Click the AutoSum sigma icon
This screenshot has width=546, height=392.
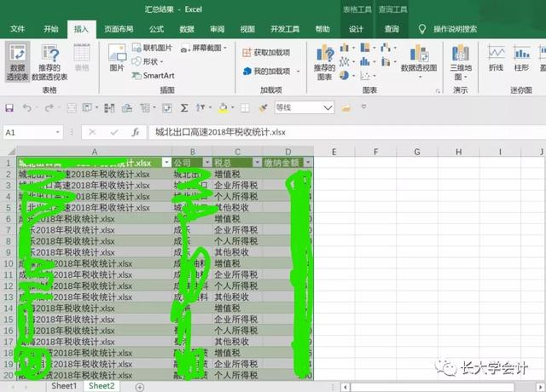pos(184,108)
